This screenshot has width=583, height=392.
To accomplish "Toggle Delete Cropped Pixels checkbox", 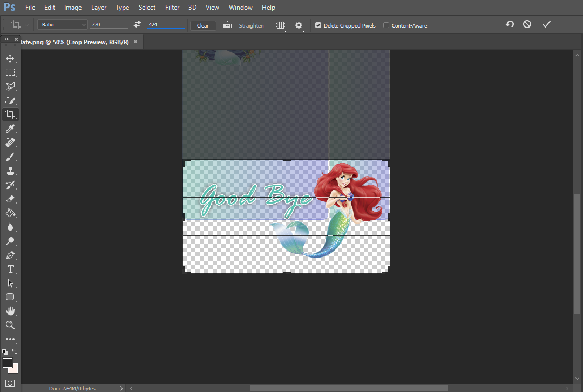I will [x=318, y=25].
